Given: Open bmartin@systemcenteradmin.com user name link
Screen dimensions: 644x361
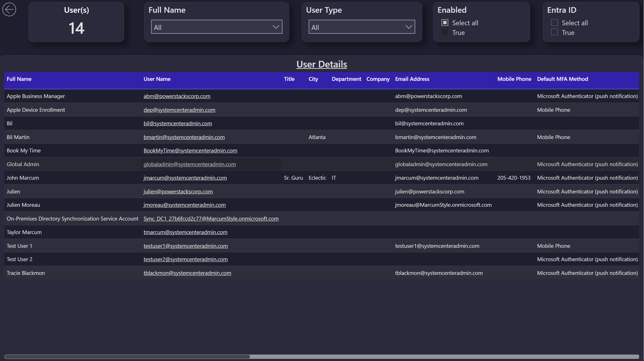Looking at the screenshot, I should point(184,137).
